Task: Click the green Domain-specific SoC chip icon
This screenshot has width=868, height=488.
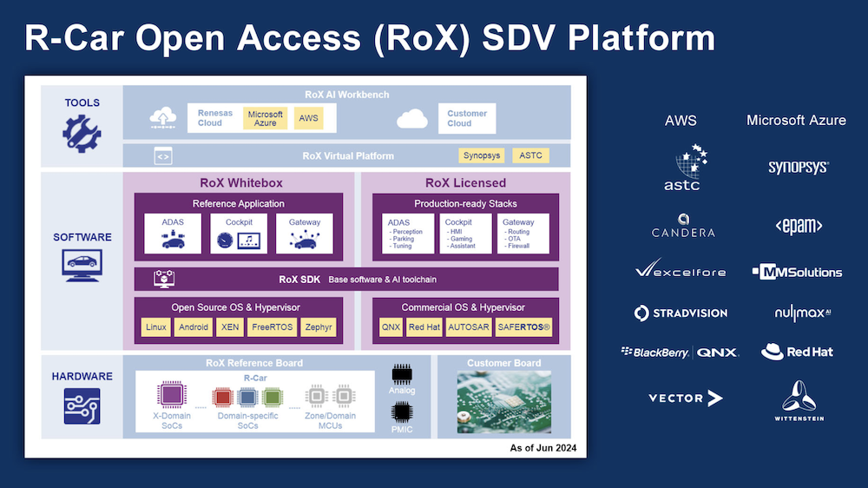Action: tap(272, 397)
